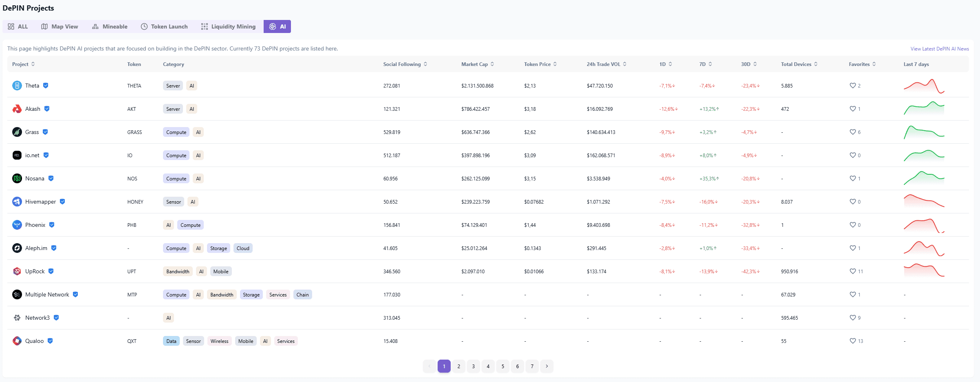This screenshot has width=980, height=382.
Task: Toggle favorite heart for Qualoo row
Action: pyautogui.click(x=852, y=341)
